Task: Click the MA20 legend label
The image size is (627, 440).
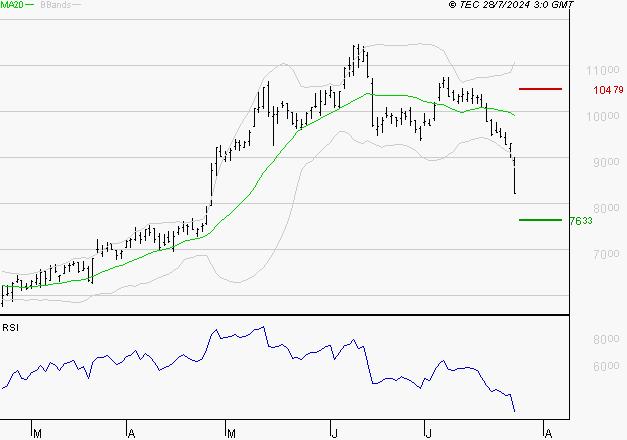Action: pyautogui.click(x=12, y=4)
